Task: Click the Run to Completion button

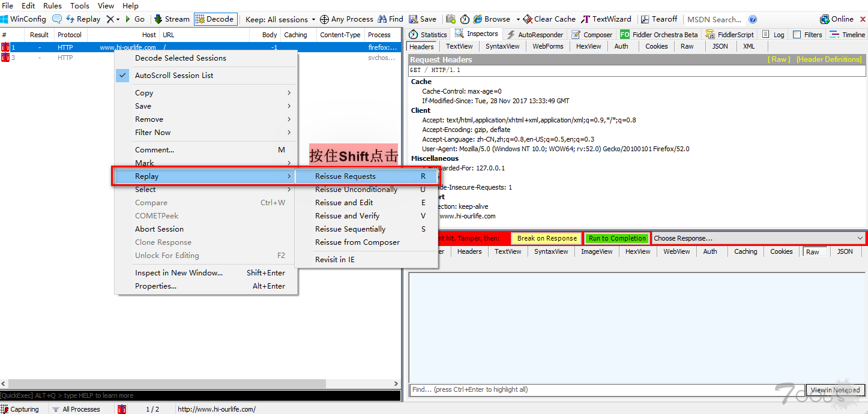Action: (618, 238)
